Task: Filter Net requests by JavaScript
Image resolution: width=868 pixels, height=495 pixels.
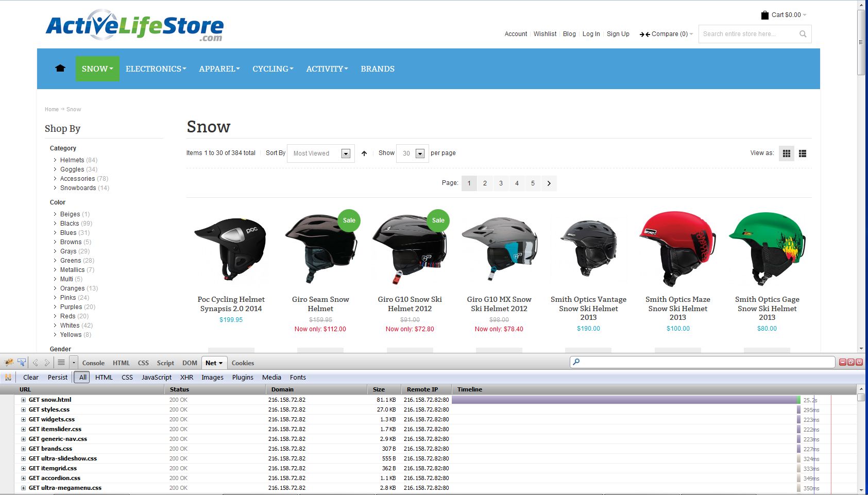Action: click(x=157, y=377)
